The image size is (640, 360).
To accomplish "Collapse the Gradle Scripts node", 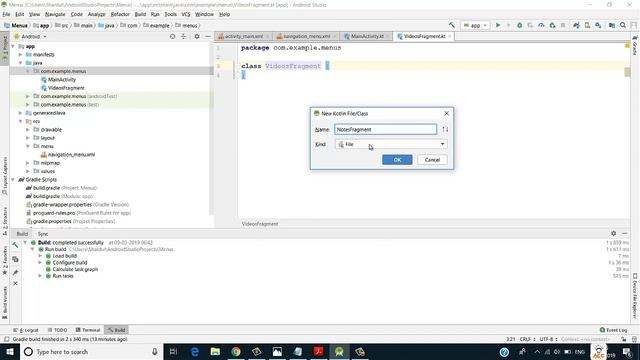I will pyautogui.click(x=13, y=180).
